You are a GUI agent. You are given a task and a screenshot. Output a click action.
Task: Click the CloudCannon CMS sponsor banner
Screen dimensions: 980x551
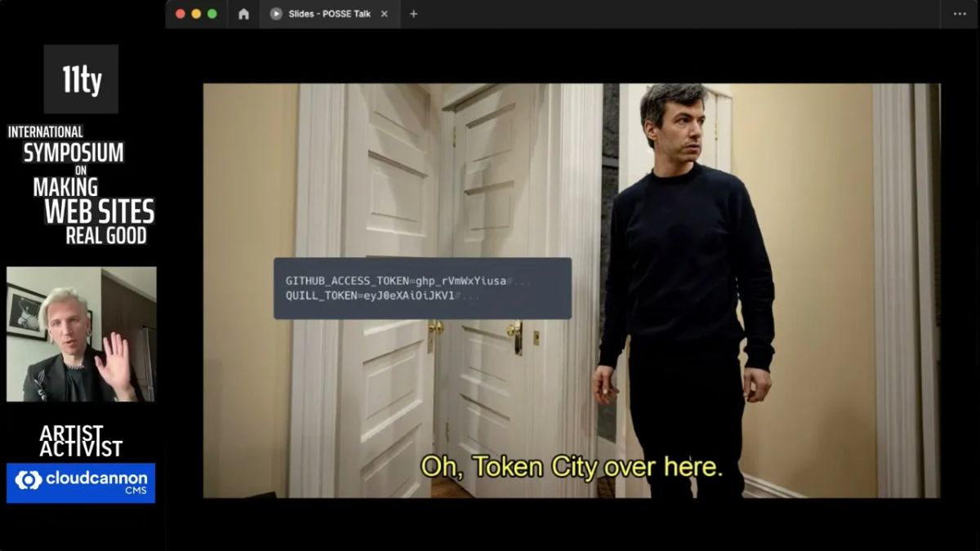[81, 483]
